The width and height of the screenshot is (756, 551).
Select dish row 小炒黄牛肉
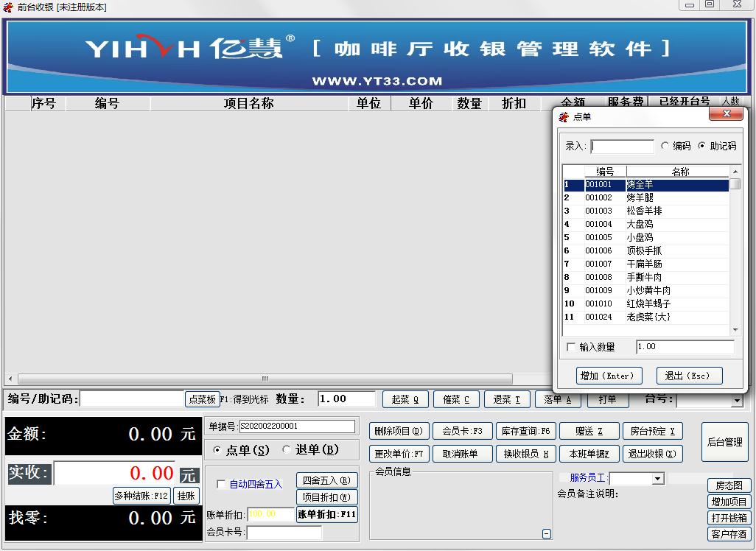646,291
